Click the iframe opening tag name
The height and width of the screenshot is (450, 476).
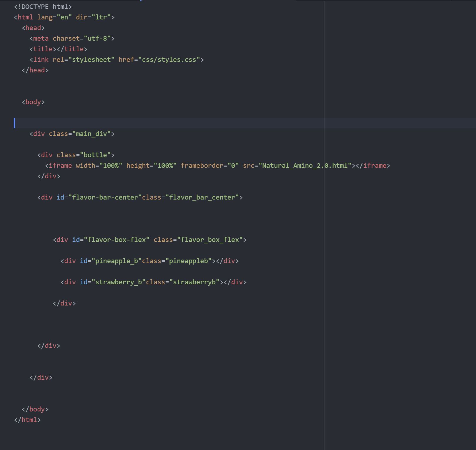60,165
